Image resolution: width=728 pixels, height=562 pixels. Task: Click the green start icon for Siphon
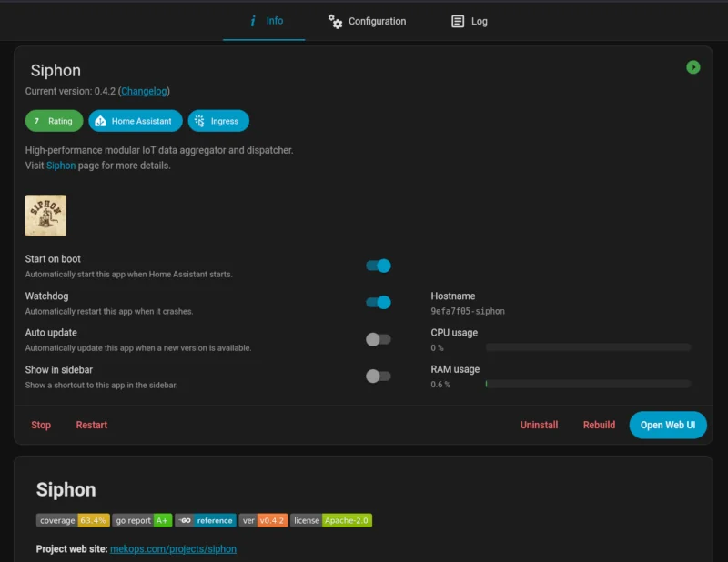(693, 68)
